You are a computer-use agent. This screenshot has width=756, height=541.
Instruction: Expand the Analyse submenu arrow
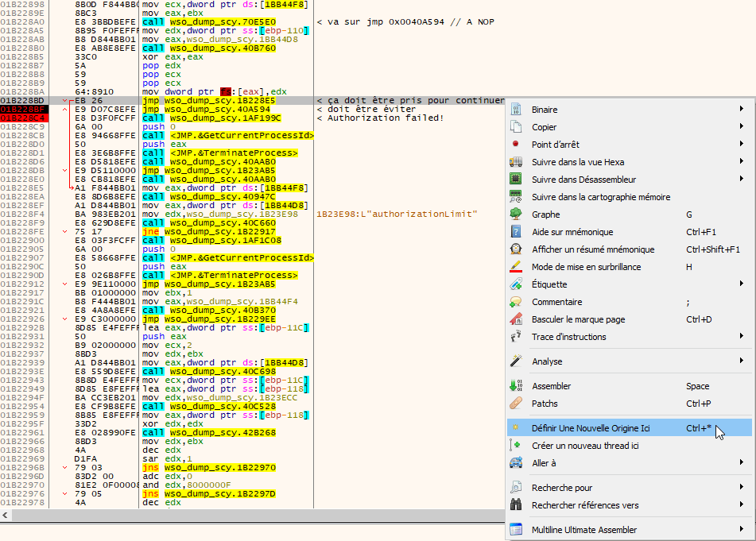tap(742, 361)
